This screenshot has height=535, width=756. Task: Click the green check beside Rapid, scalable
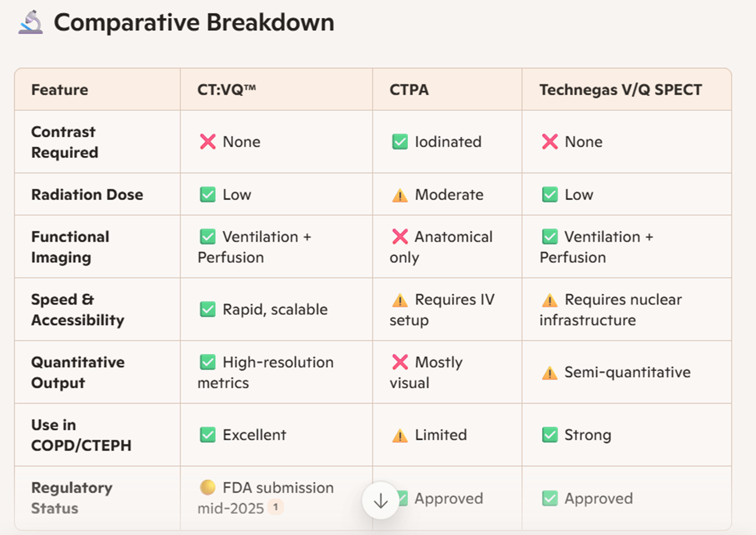(208, 309)
